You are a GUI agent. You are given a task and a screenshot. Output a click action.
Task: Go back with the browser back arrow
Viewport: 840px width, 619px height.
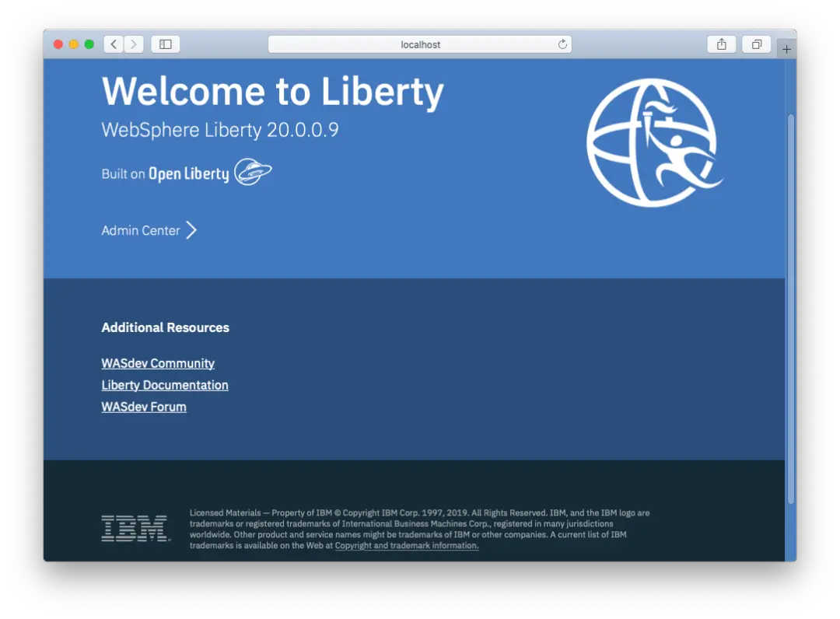[x=114, y=44]
